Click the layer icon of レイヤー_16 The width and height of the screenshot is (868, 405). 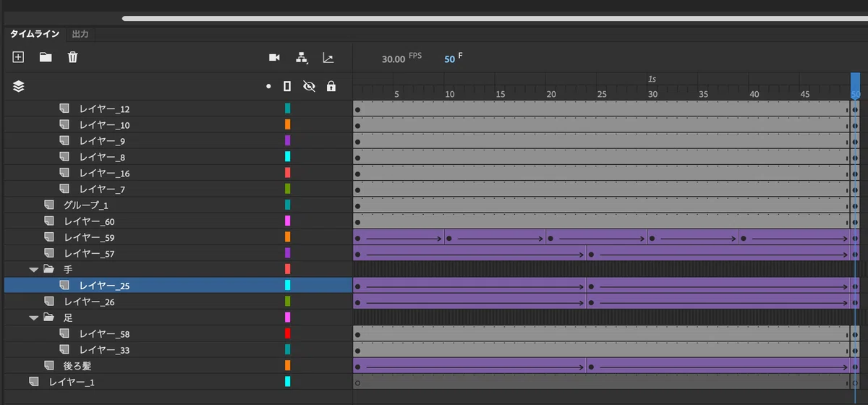tap(64, 173)
